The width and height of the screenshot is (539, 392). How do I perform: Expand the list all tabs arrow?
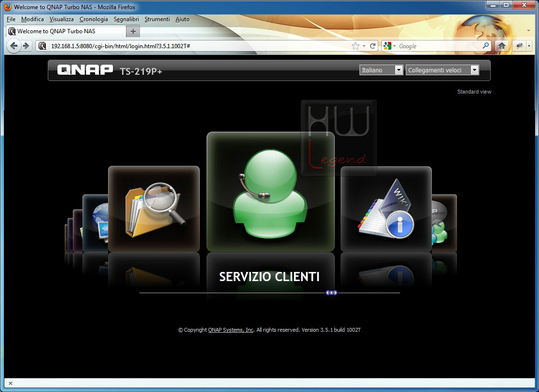click(528, 30)
